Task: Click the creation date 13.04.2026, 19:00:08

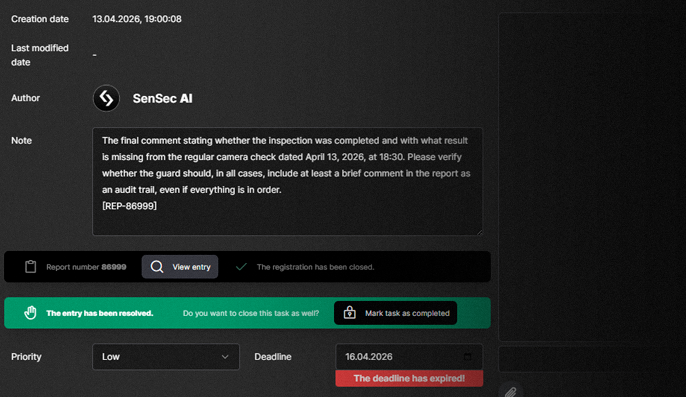Action: (137, 19)
